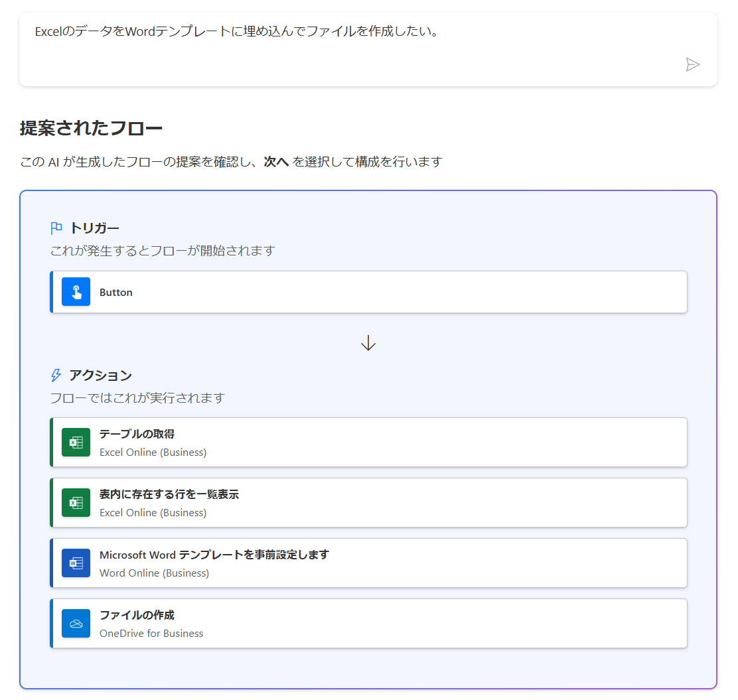Viewport: 738px width, 700px height.
Task: Click the flag icon beside トリガー
Action: [56, 227]
